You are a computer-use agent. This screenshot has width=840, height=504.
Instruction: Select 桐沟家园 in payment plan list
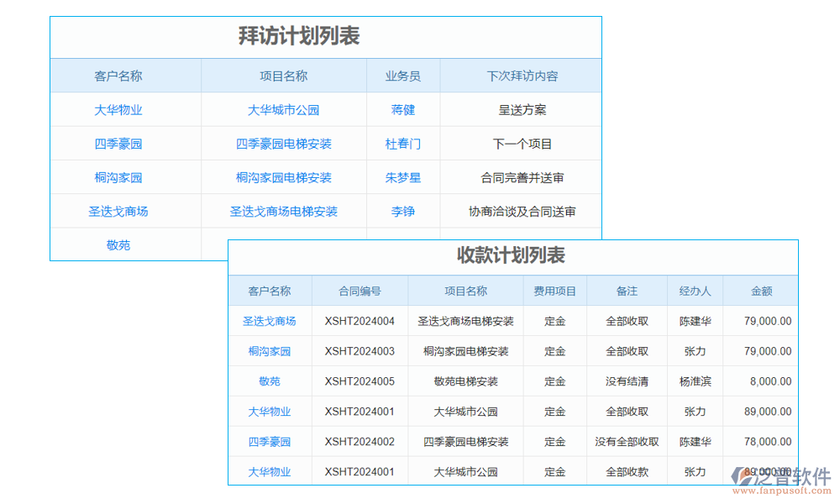pos(269,351)
